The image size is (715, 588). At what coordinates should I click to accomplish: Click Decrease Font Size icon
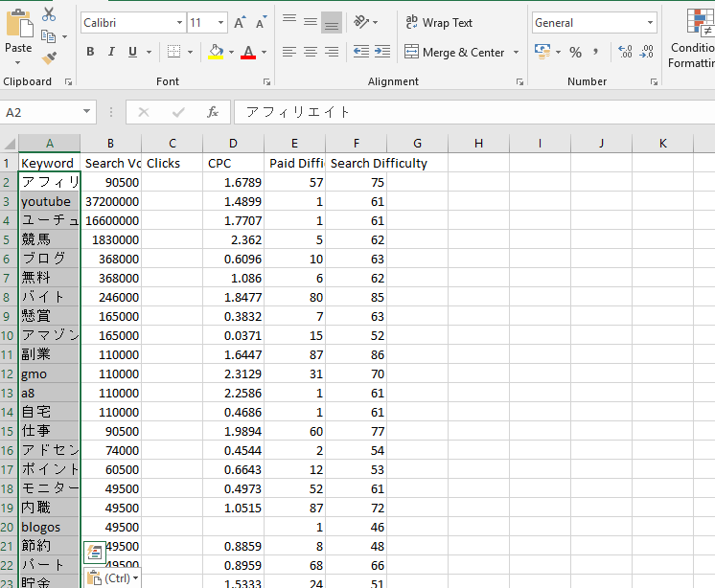(261, 22)
